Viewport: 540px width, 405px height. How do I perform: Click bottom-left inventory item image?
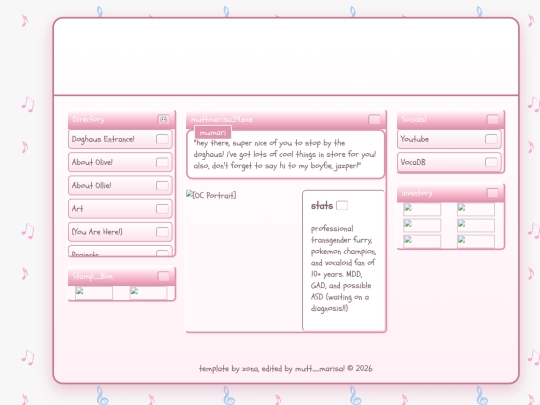tap(422, 241)
